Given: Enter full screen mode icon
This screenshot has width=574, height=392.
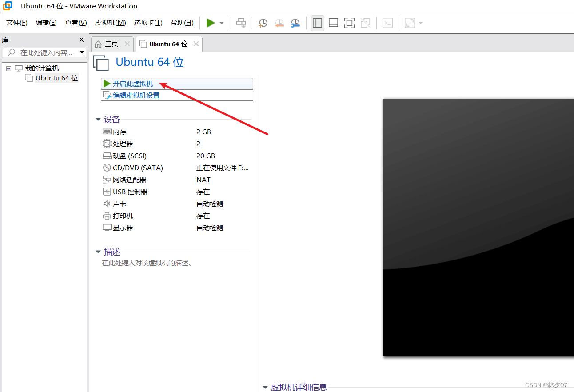Looking at the screenshot, I should pyautogui.click(x=350, y=23).
